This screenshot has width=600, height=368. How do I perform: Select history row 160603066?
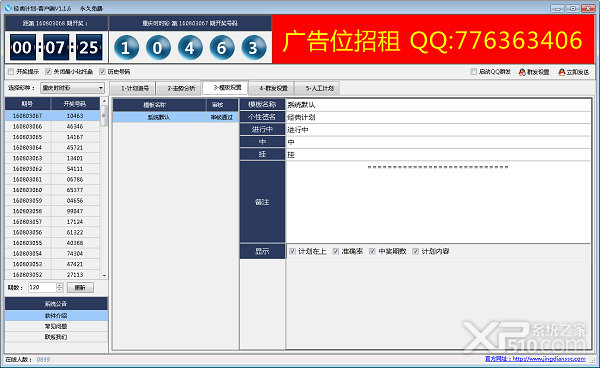click(x=52, y=126)
